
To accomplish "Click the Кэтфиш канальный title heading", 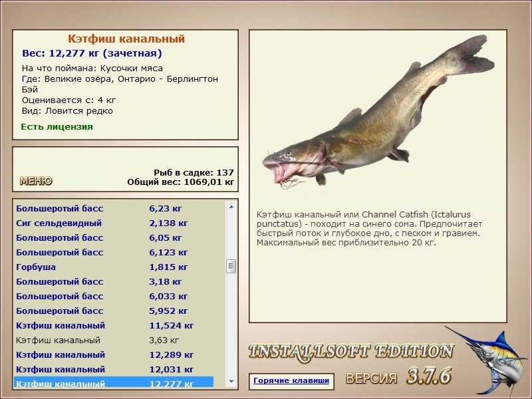I will [x=126, y=39].
